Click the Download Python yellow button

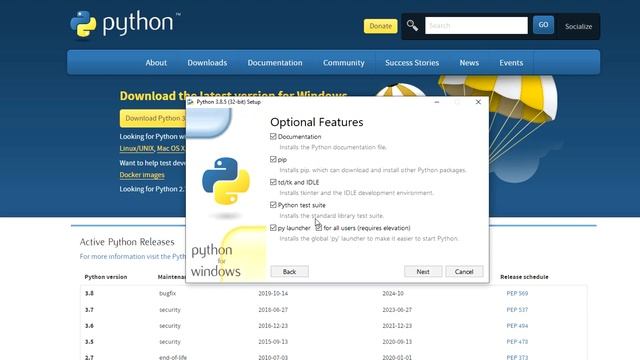(153, 118)
